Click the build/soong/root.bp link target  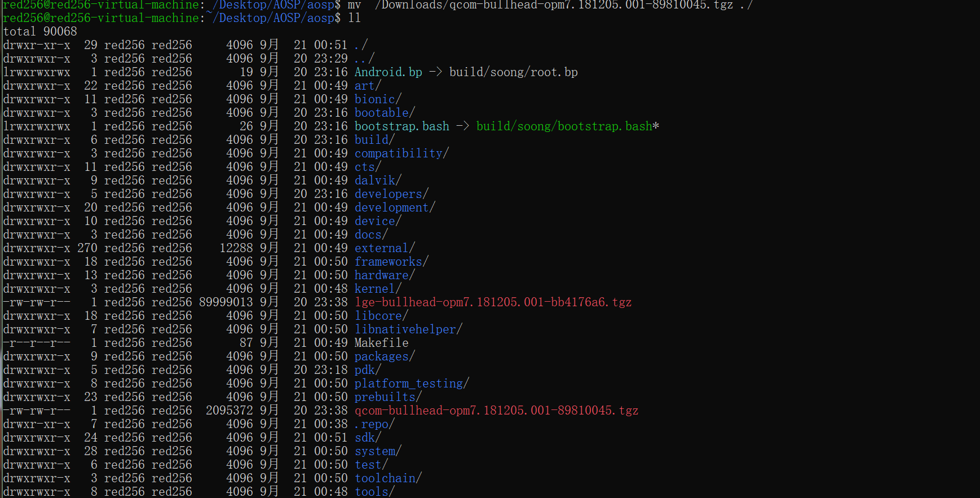coord(514,72)
